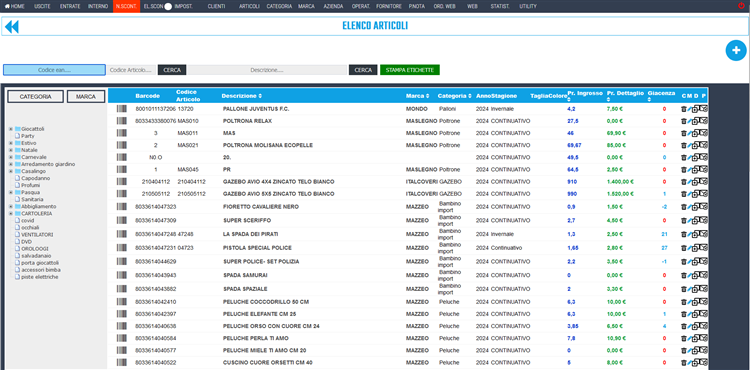This screenshot has height=370, width=750.
Task: Sort table by Descrizione column
Action: tap(242, 96)
